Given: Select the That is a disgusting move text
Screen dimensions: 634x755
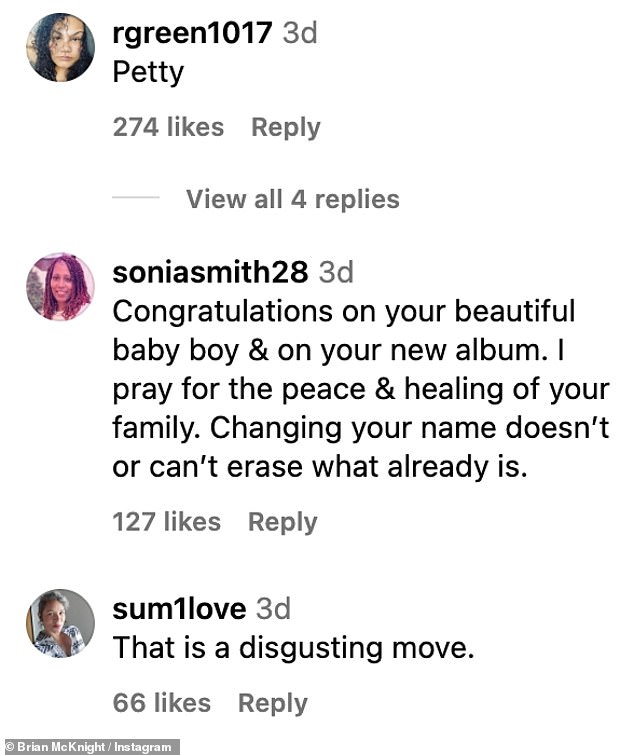Looking at the screenshot, I should [294, 648].
